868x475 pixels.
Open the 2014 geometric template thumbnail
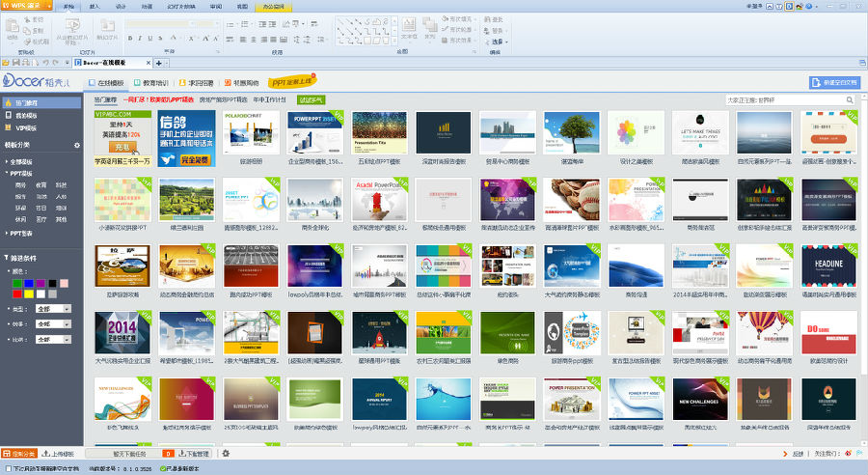coord(122,332)
